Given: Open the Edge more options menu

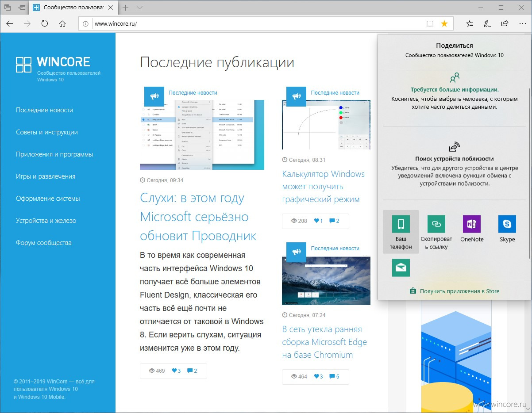Looking at the screenshot, I should (x=522, y=24).
